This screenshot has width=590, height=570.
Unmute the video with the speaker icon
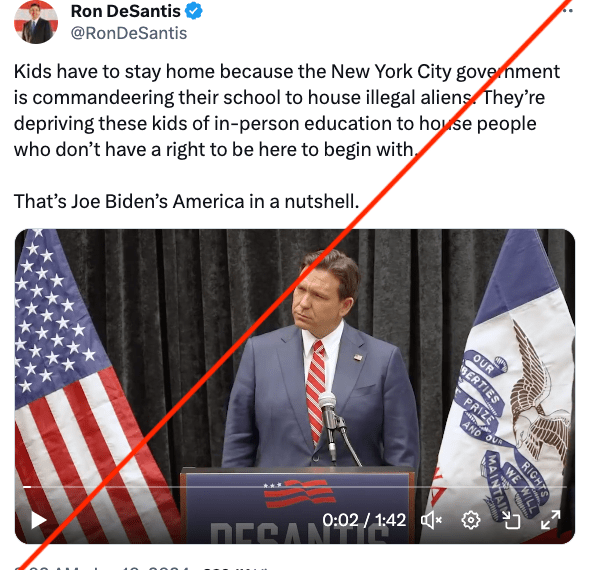point(432,520)
